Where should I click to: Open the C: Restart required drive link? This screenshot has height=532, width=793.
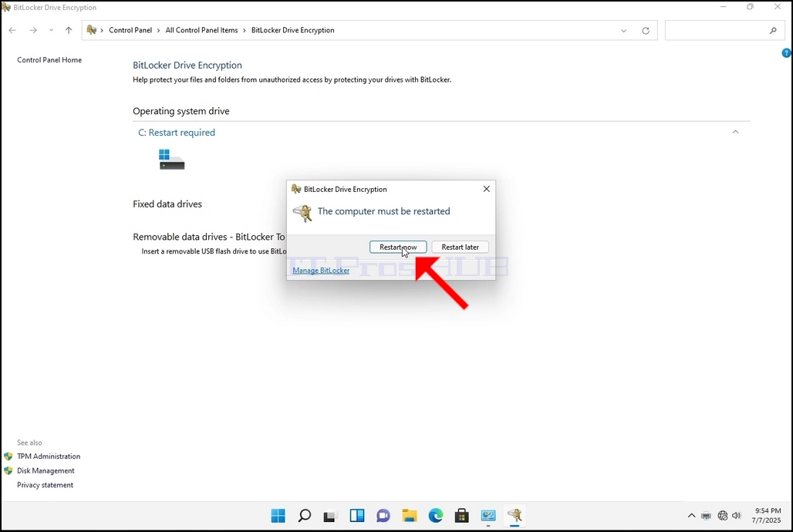(x=177, y=133)
